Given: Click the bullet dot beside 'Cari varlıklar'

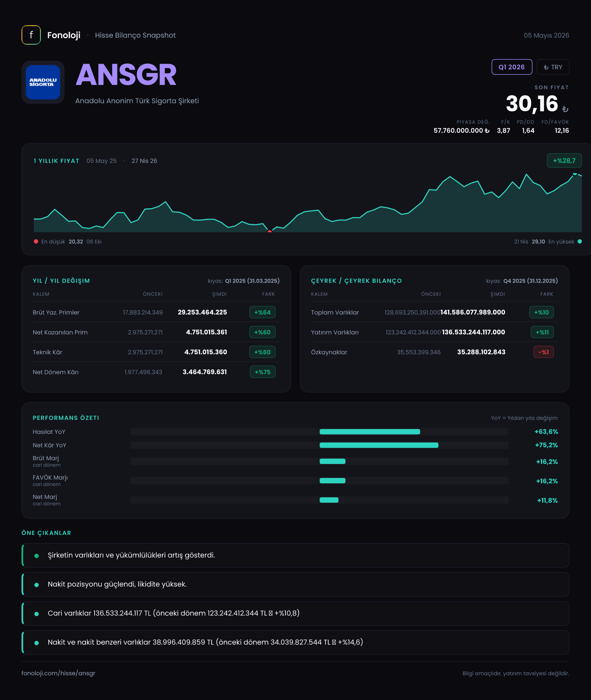Looking at the screenshot, I should [37, 614].
